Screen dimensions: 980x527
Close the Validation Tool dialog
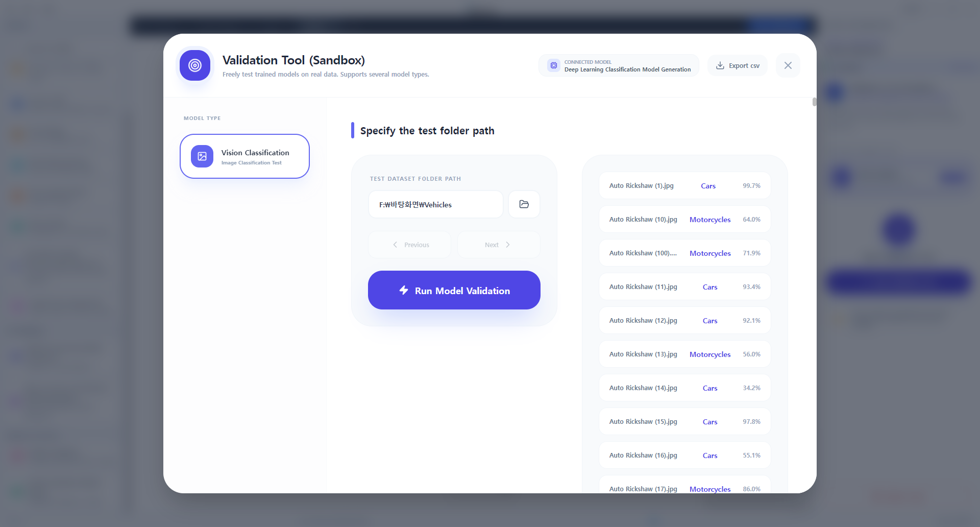pyautogui.click(x=788, y=65)
